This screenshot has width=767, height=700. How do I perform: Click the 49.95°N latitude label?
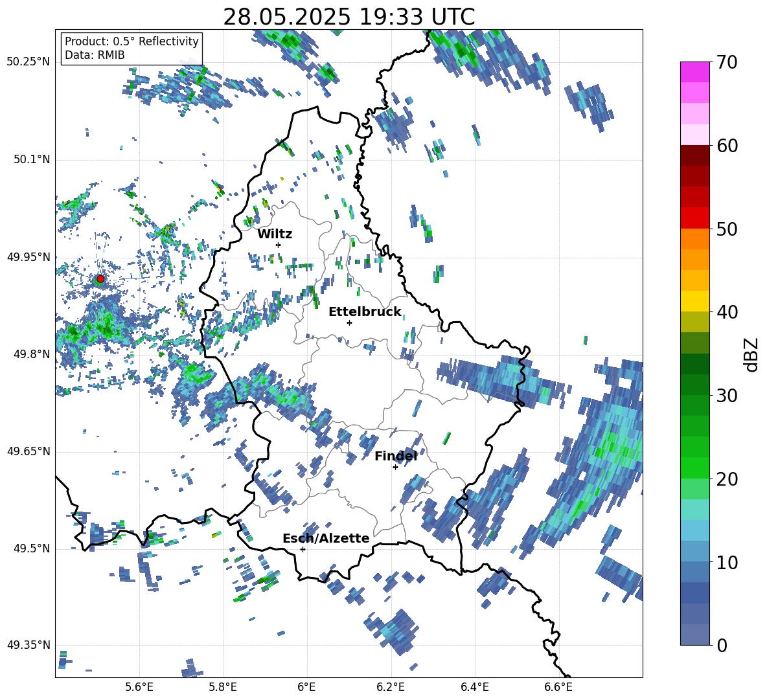(29, 256)
